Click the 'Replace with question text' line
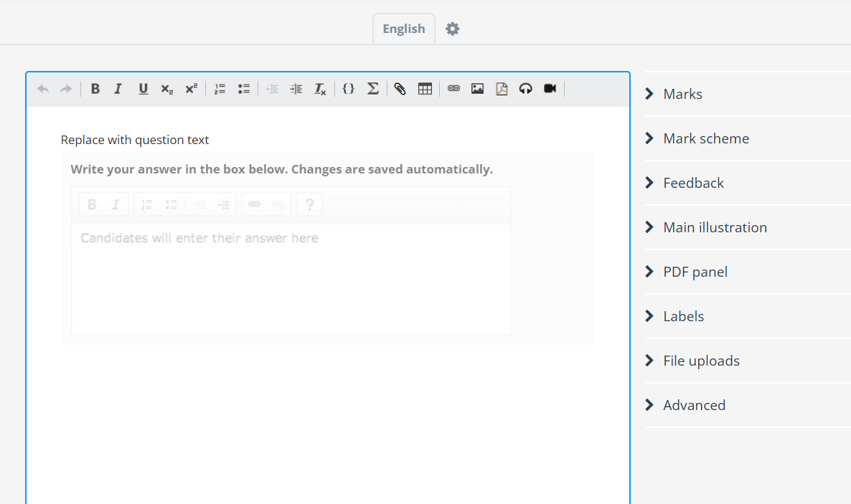The width and height of the screenshot is (851, 504). coord(135,140)
